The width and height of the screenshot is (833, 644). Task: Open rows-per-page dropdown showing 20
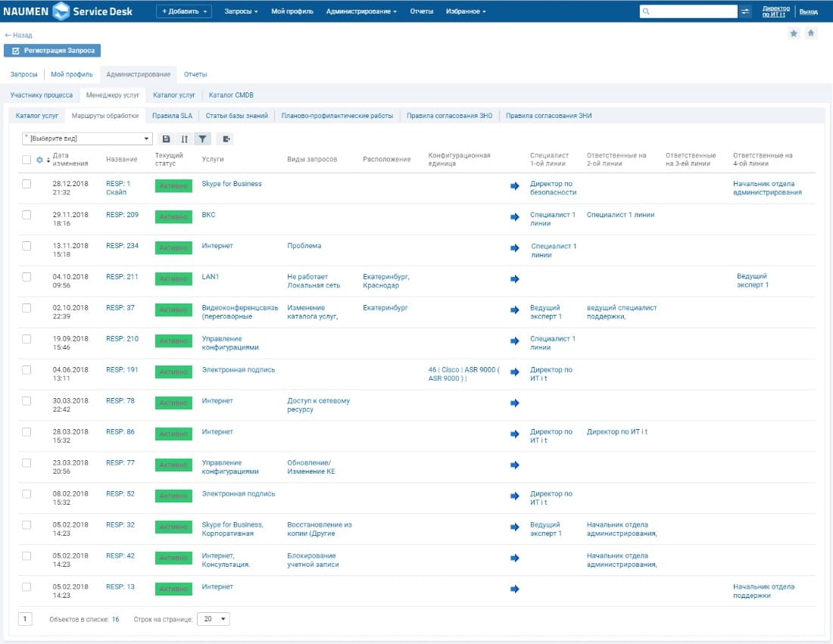(x=213, y=619)
